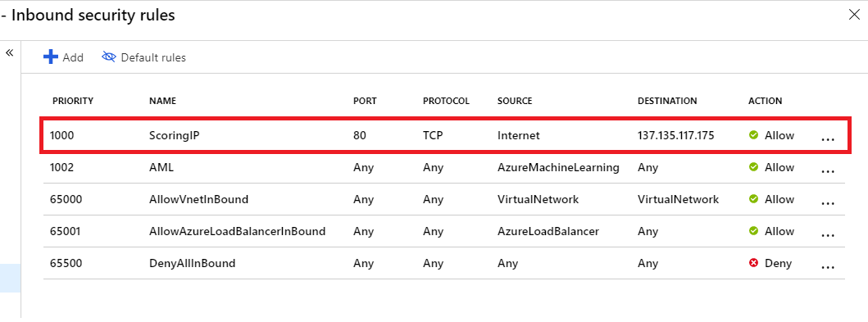The height and width of the screenshot is (322, 868).
Task: Click destination IP 137.135.117.175
Action: [676, 135]
